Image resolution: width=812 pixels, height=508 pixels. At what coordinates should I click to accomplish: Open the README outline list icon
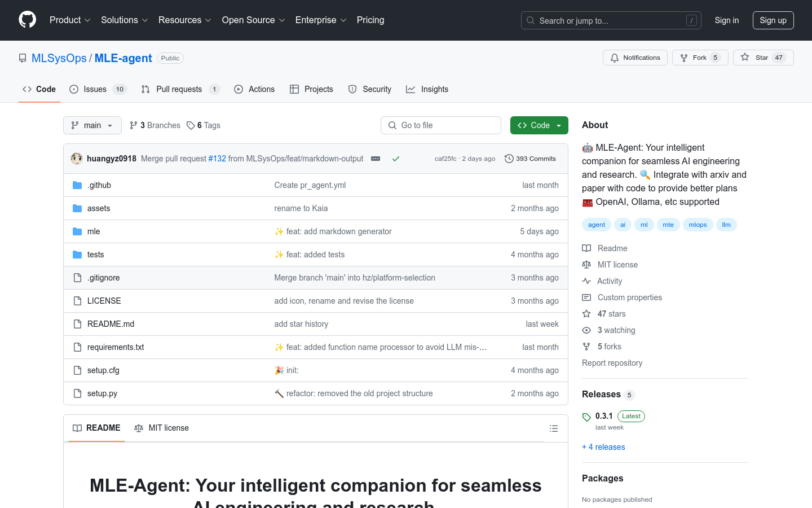pos(554,428)
